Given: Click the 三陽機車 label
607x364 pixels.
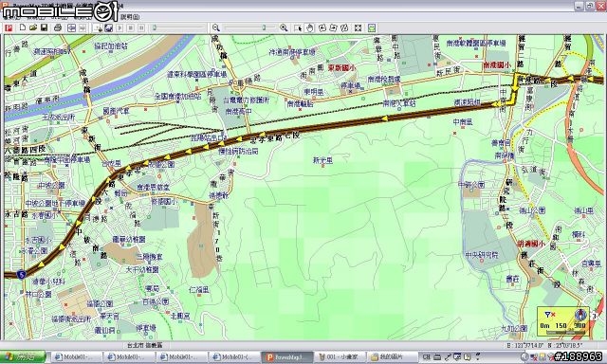Looking at the screenshot, I should (x=149, y=257).
